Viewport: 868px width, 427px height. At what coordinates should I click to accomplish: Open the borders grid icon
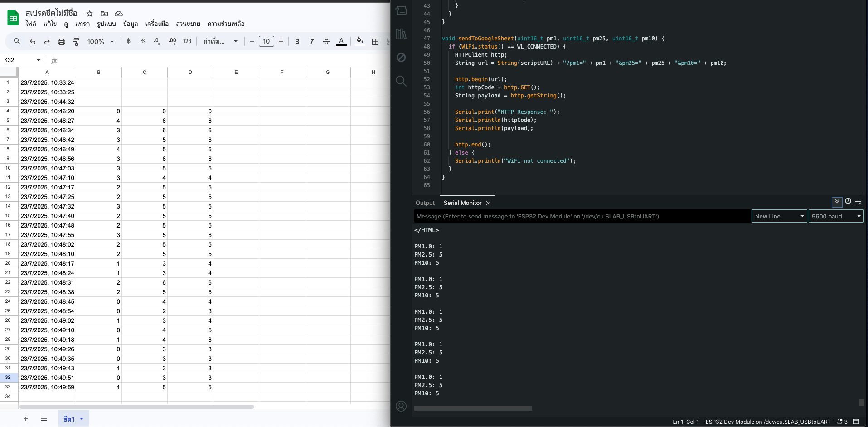(x=375, y=42)
